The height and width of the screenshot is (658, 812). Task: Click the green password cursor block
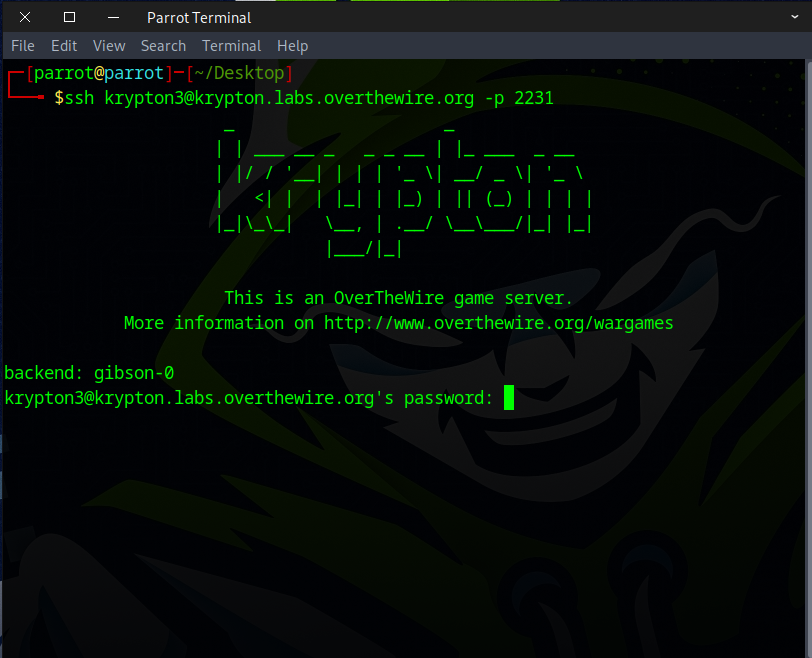click(508, 398)
